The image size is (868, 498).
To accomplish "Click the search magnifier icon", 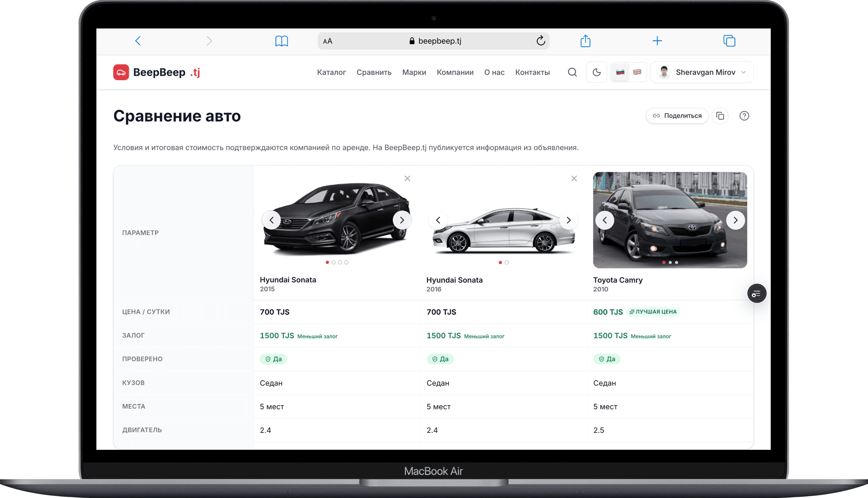I will click(x=572, y=72).
